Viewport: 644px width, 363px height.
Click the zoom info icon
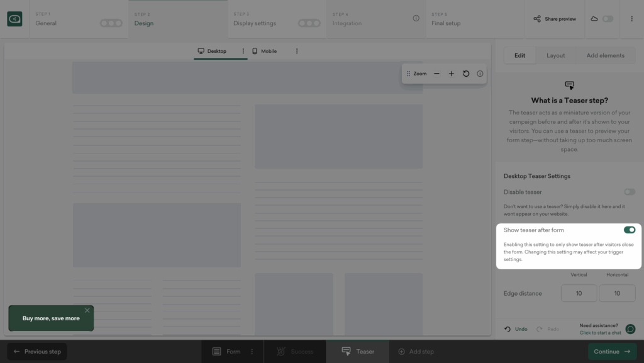coord(480,74)
